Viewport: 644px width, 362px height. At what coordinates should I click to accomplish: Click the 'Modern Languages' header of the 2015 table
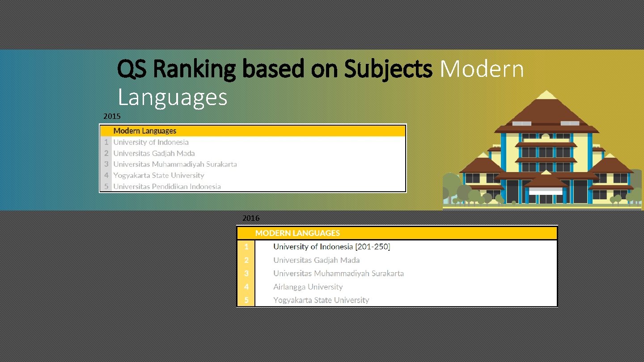point(145,131)
